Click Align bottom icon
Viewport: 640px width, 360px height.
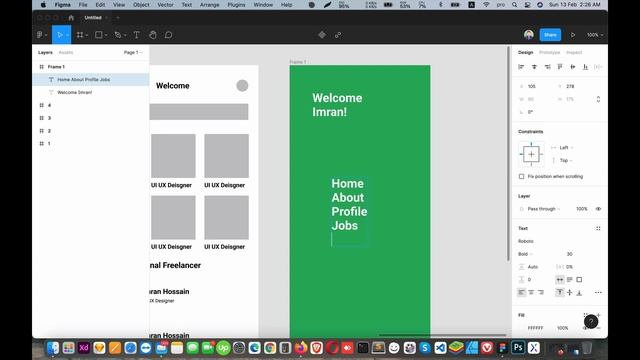pyautogui.click(x=585, y=67)
